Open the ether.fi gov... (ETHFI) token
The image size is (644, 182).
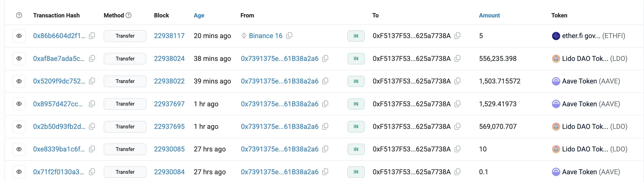pyautogui.click(x=593, y=36)
